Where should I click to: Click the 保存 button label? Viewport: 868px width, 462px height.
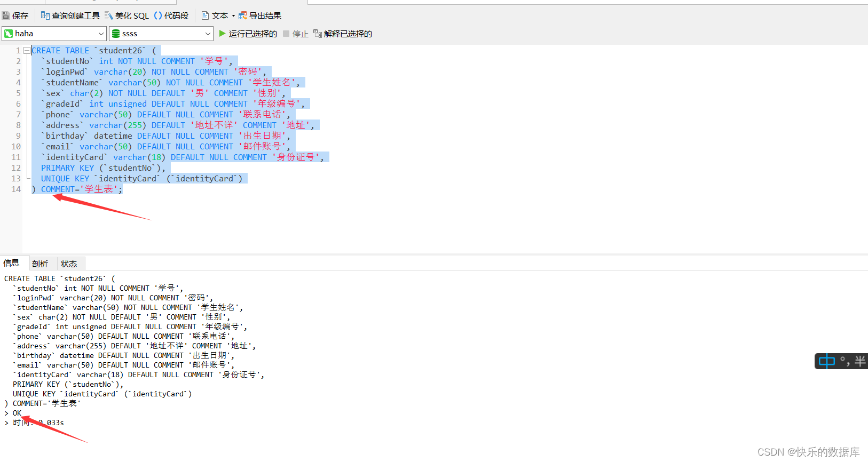(20, 16)
